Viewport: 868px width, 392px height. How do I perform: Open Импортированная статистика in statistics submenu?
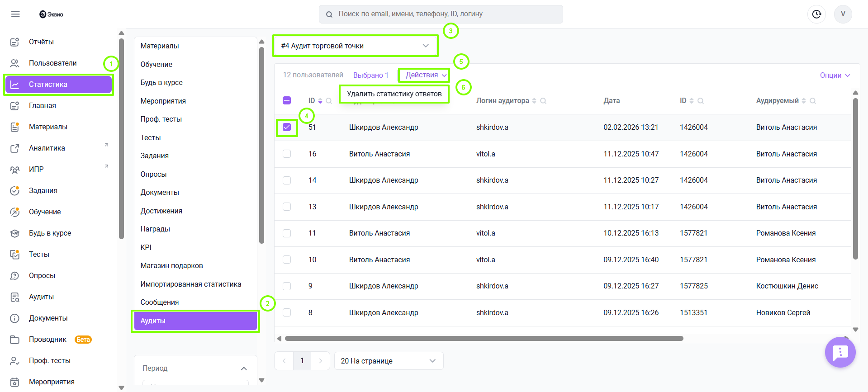click(x=190, y=284)
